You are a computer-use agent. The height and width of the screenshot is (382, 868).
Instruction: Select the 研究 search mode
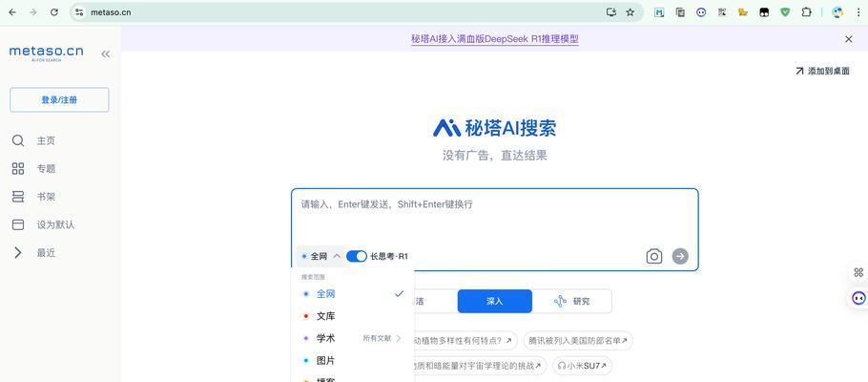pos(572,301)
